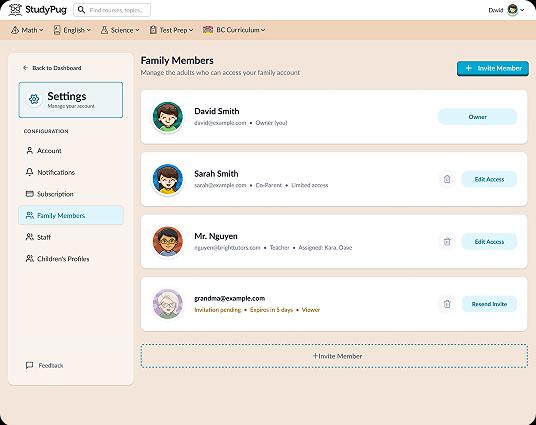Click the English book icon
Image resolution: width=536 pixels, height=425 pixels.
(x=57, y=30)
